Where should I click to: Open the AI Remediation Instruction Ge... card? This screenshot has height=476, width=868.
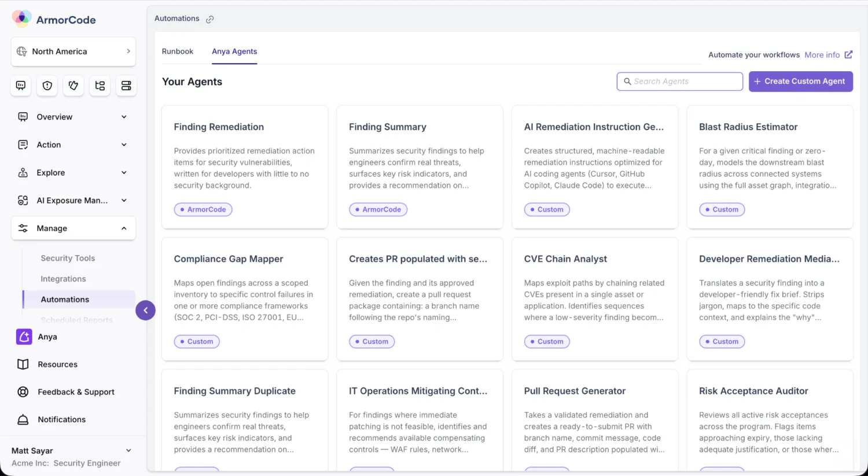point(595,167)
